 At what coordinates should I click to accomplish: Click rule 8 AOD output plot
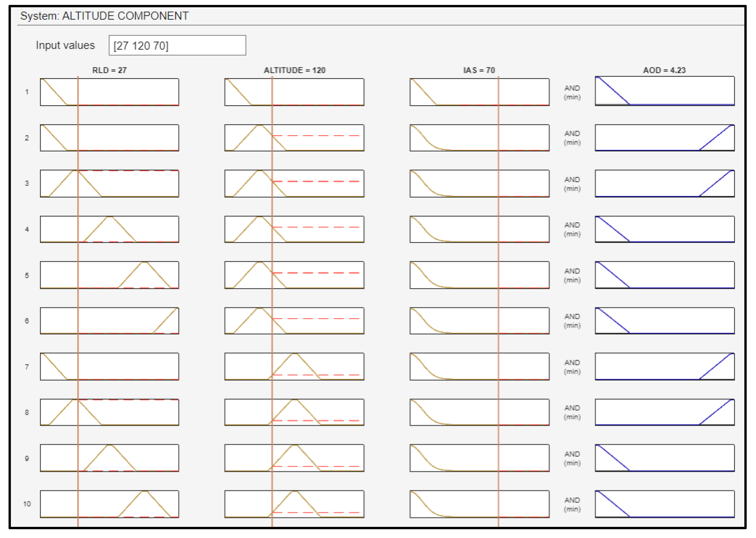tap(664, 412)
